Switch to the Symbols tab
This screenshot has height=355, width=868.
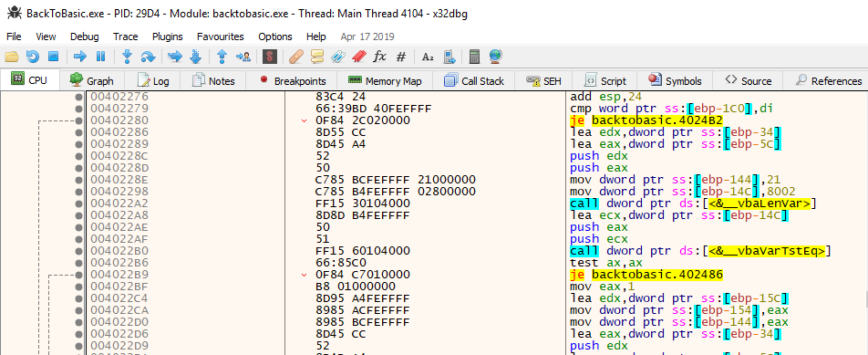click(675, 81)
